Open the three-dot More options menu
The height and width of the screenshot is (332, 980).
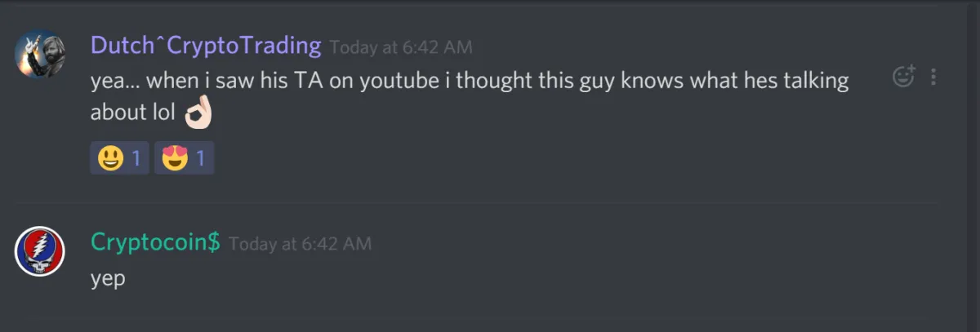[933, 77]
